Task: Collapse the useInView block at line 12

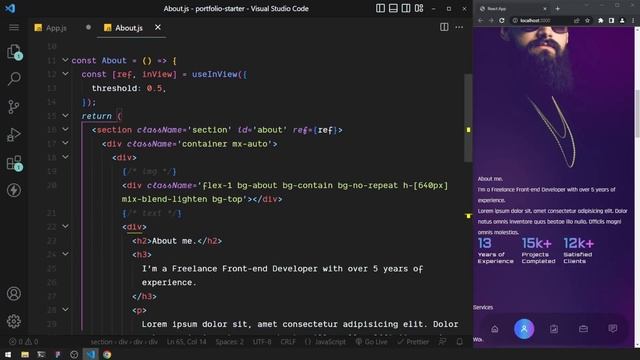Action: (65, 74)
